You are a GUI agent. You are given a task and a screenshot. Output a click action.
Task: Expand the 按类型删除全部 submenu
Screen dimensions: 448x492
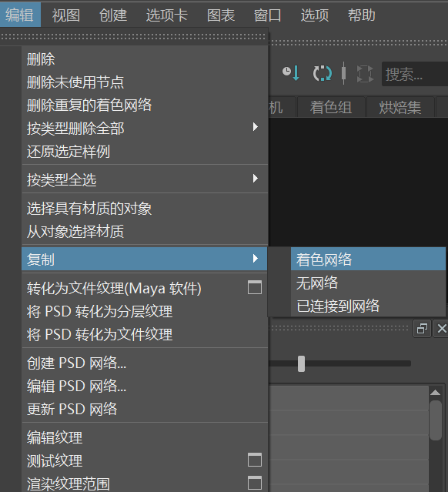pos(144,128)
